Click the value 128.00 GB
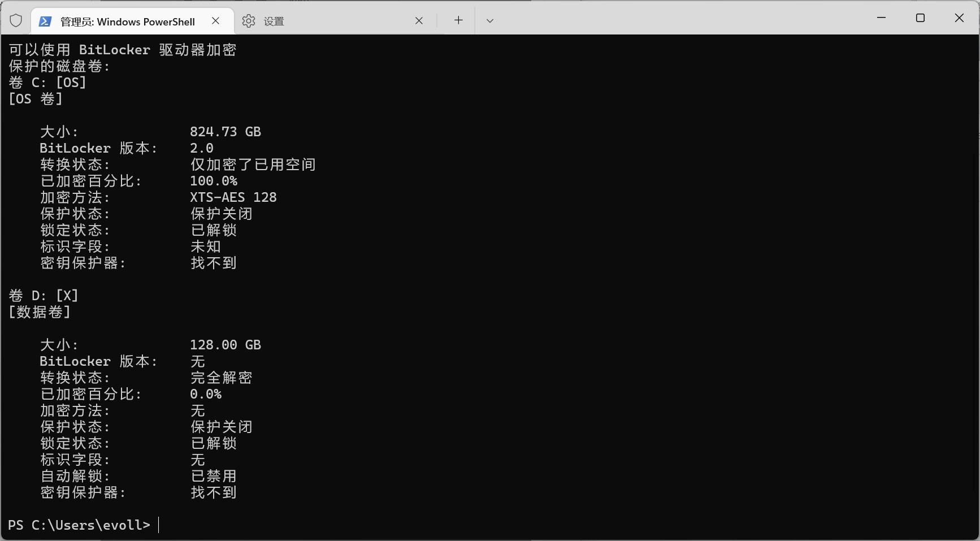 226,345
